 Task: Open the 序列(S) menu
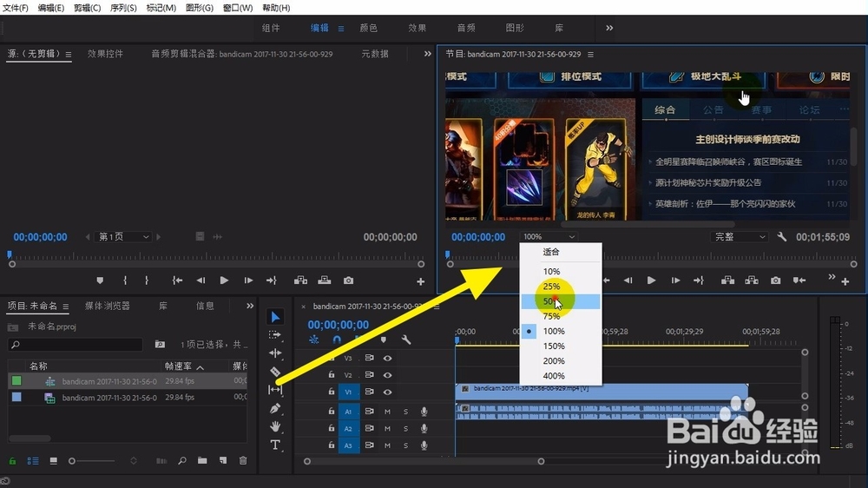[123, 8]
